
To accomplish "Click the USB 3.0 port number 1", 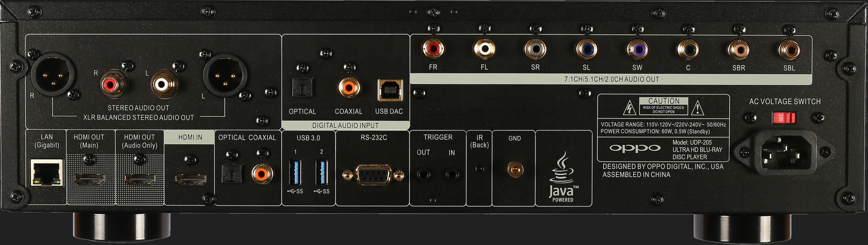I will tap(295, 173).
